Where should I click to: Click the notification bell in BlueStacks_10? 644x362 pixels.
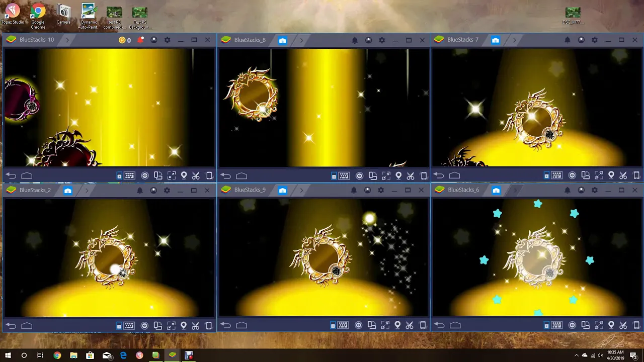(140, 40)
